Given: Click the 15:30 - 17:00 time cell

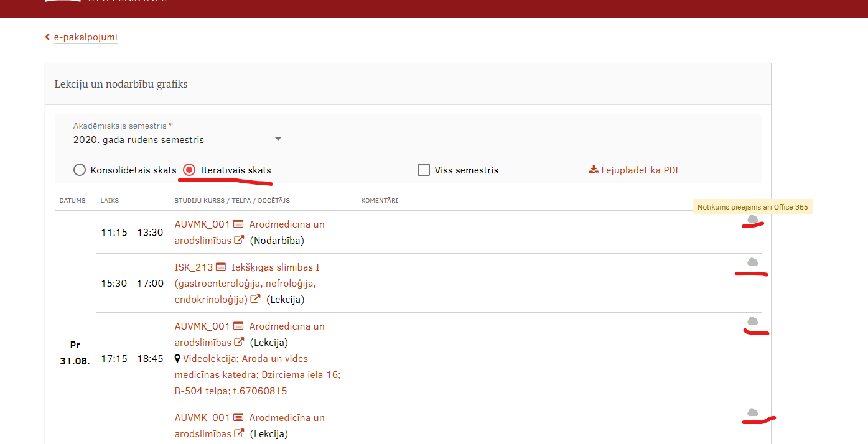Looking at the screenshot, I should tap(133, 284).
